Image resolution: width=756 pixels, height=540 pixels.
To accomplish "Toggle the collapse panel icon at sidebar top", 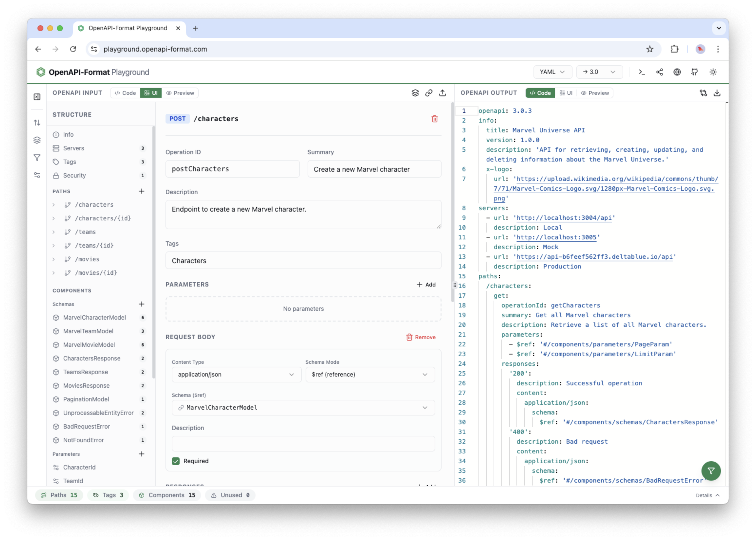I will [x=37, y=96].
